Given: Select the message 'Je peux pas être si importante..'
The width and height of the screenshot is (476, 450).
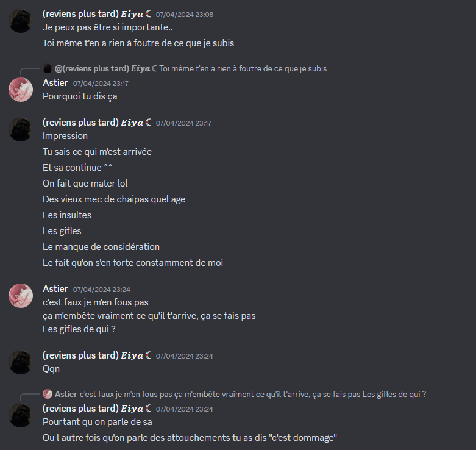Looking at the screenshot, I should pyautogui.click(x=108, y=27).
